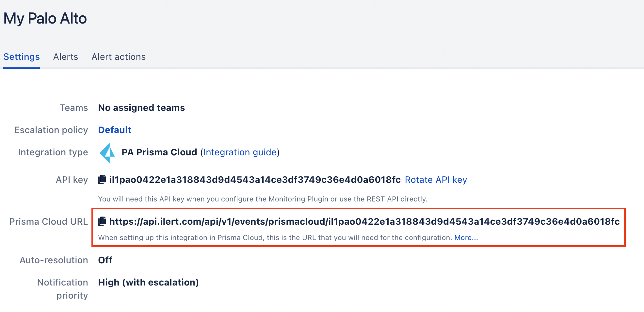The image size is (644, 312).
Task: Click the PA Prisma Cloud logo icon
Action: [107, 153]
